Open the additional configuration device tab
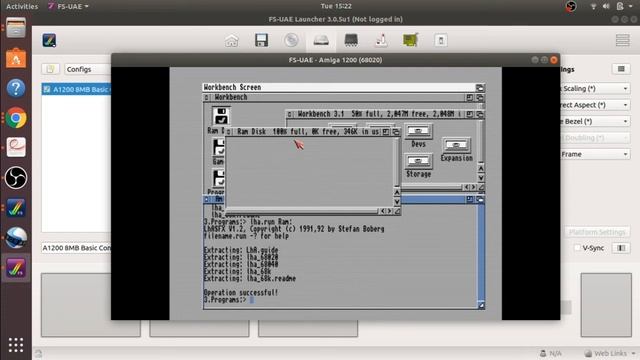 [440, 40]
